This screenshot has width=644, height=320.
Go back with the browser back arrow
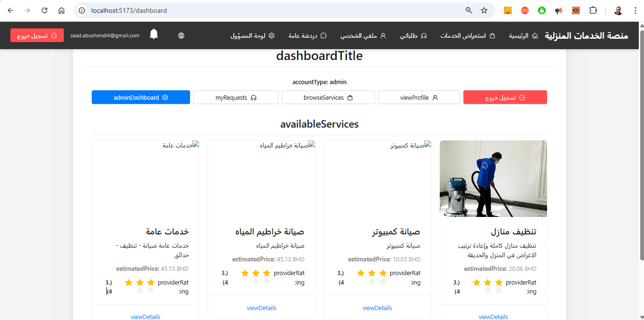coord(10,10)
